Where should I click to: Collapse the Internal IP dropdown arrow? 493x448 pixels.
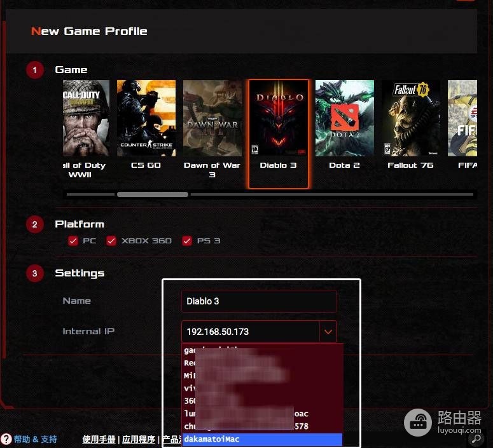pos(328,332)
